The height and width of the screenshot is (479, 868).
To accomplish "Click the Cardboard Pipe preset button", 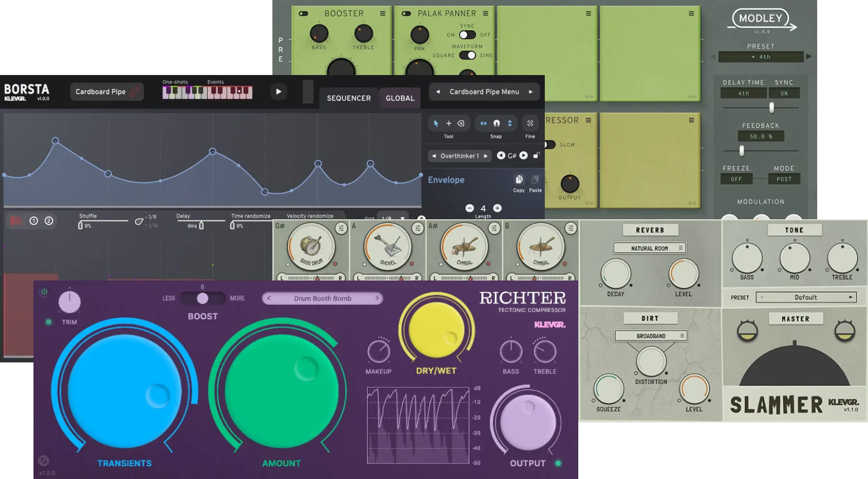I will click(x=107, y=92).
